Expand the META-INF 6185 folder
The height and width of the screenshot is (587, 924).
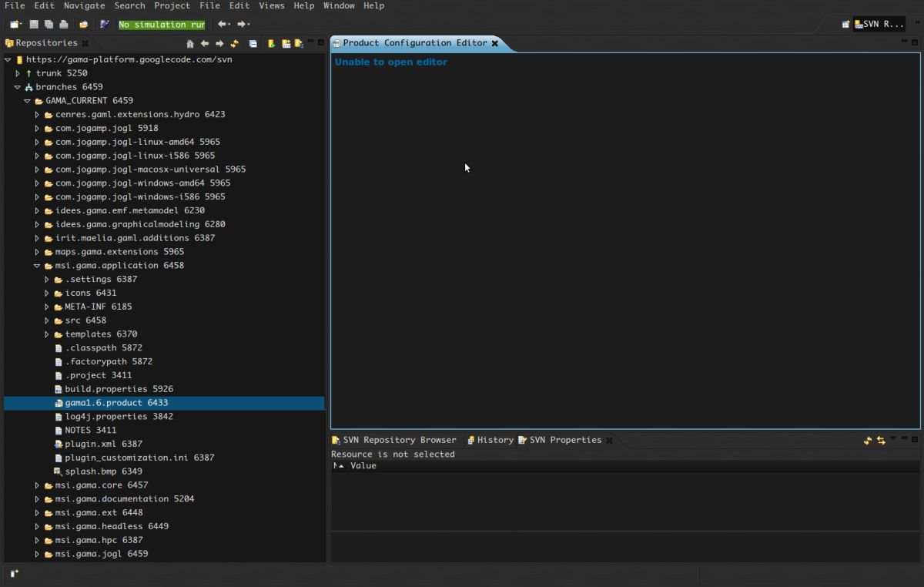[x=47, y=307]
